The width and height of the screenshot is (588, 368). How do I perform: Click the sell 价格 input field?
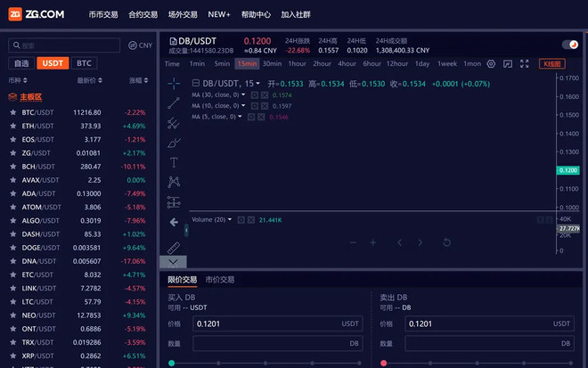click(489, 323)
